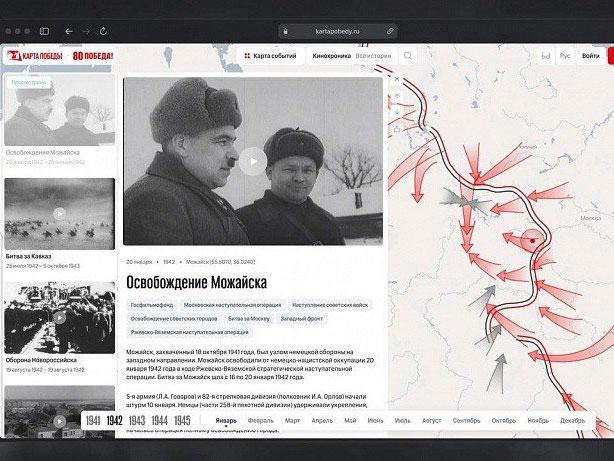The height and width of the screenshot is (461, 614).
Task: Select Ноябрь on month timeline
Action: [x=538, y=421]
